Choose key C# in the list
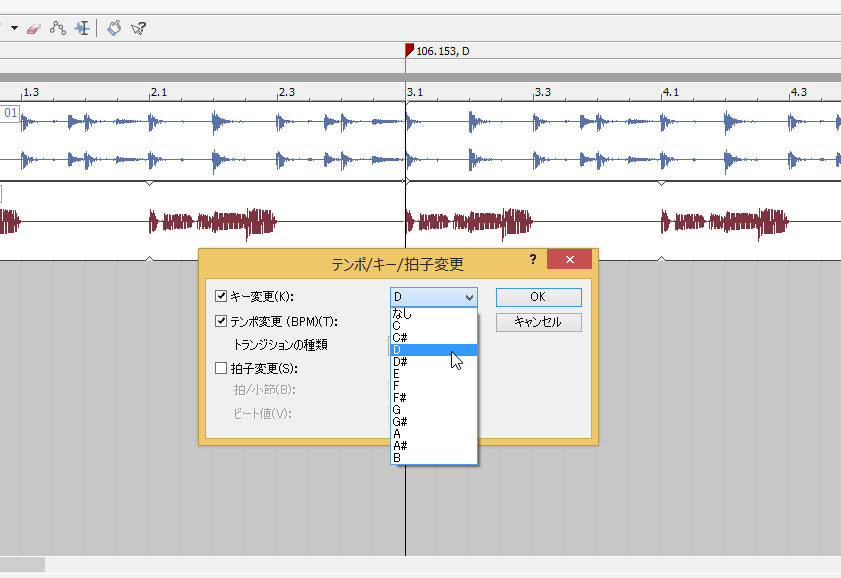Image resolution: width=841 pixels, height=578 pixels. (x=433, y=338)
